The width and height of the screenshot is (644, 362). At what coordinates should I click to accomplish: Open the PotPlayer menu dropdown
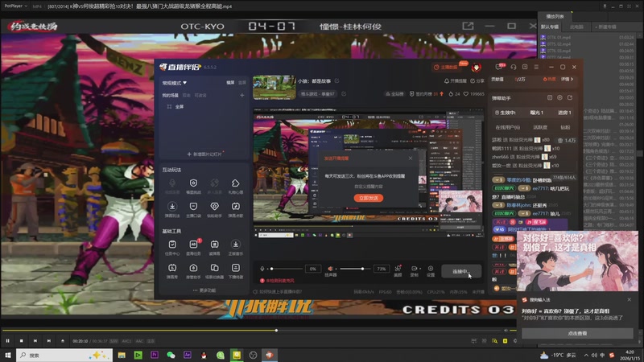[x=15, y=6]
